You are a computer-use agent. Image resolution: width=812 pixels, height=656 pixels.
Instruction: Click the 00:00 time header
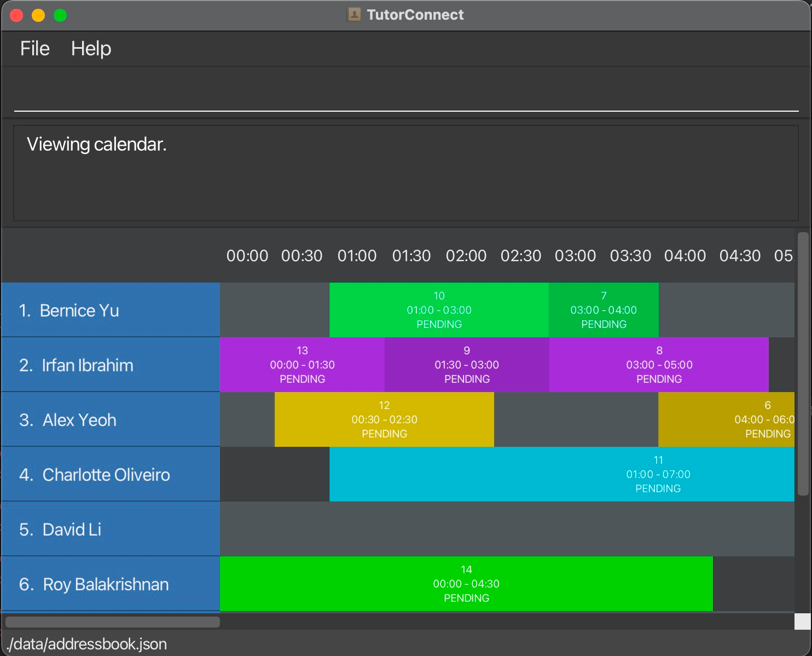[247, 256]
